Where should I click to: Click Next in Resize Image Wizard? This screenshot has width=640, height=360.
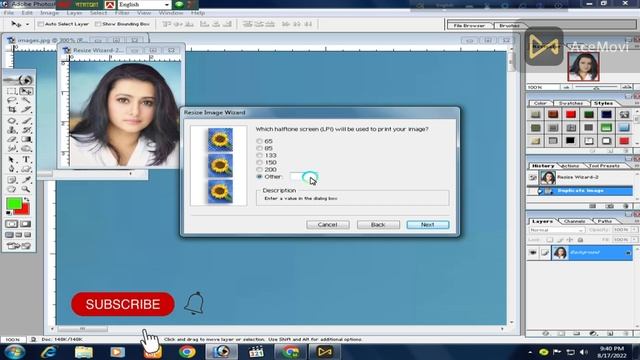(428, 224)
